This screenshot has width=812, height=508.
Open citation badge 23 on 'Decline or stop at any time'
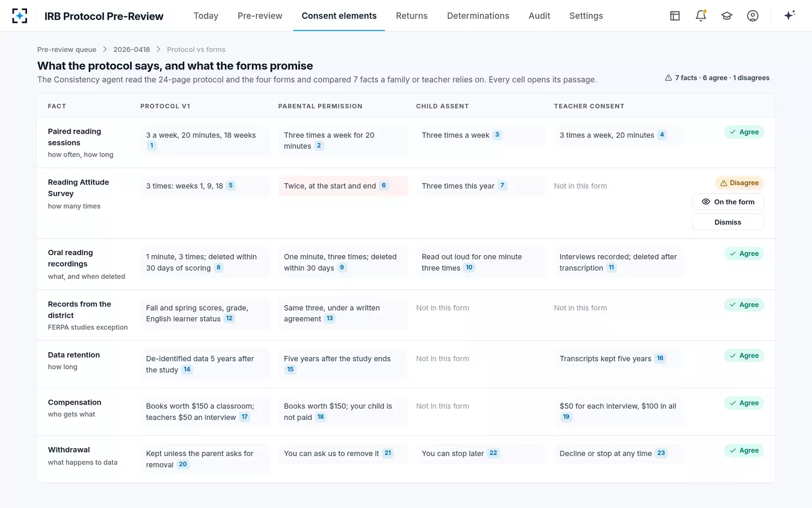click(661, 453)
